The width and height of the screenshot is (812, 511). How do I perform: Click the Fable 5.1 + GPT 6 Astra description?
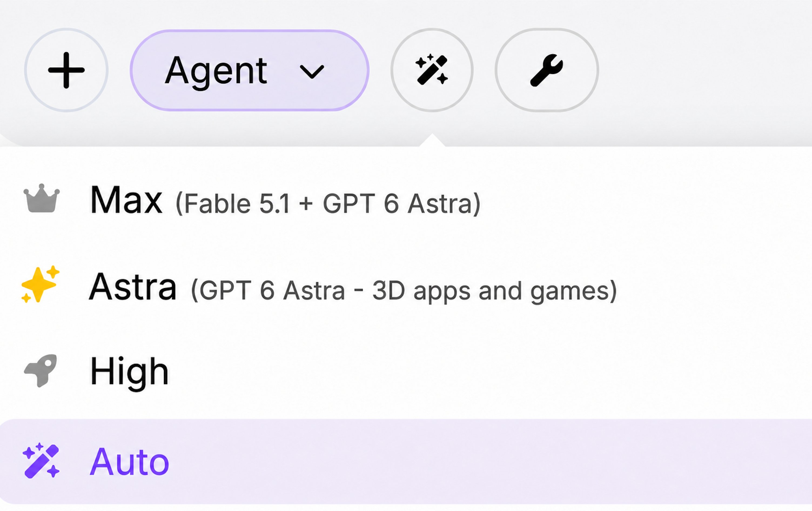click(x=328, y=204)
